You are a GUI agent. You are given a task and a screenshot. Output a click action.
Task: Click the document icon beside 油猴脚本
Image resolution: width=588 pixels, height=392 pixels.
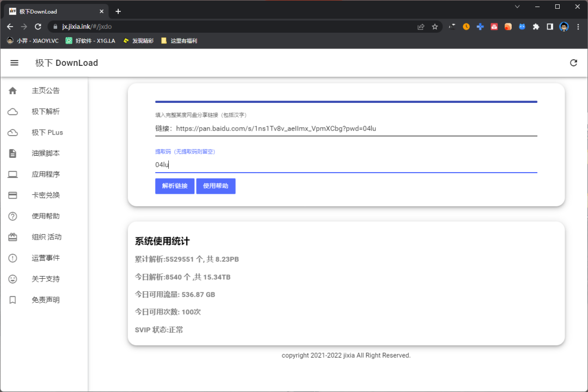(13, 154)
